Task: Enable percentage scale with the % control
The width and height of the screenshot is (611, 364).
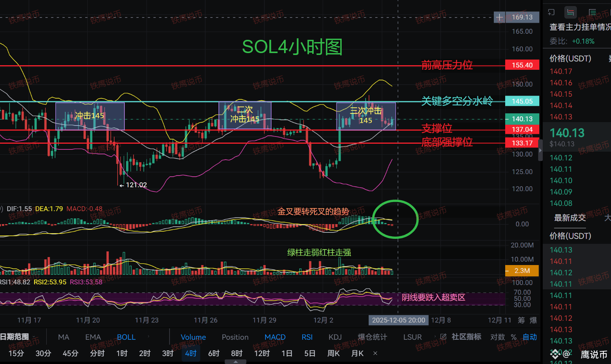Action: point(514,337)
